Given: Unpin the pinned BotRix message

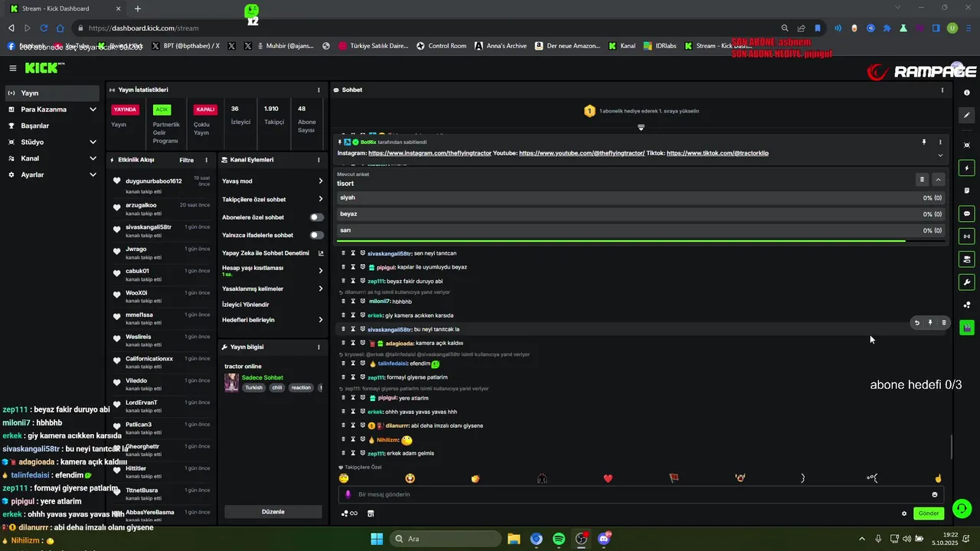Looking at the screenshot, I should [924, 142].
